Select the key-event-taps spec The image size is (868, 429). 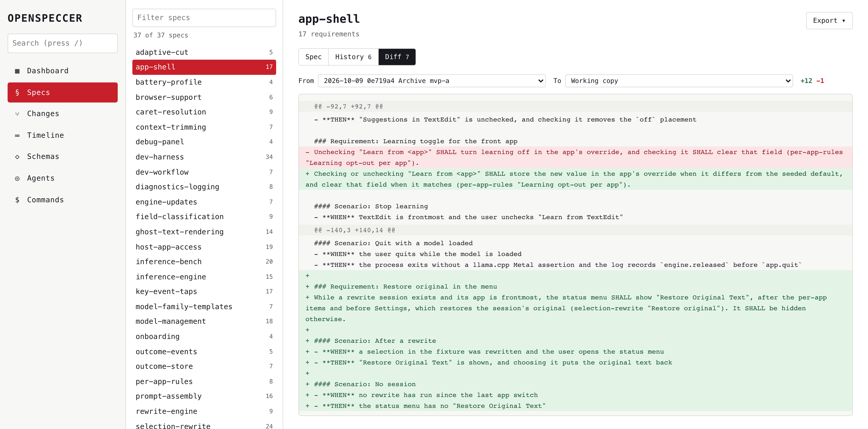pyautogui.click(x=204, y=292)
